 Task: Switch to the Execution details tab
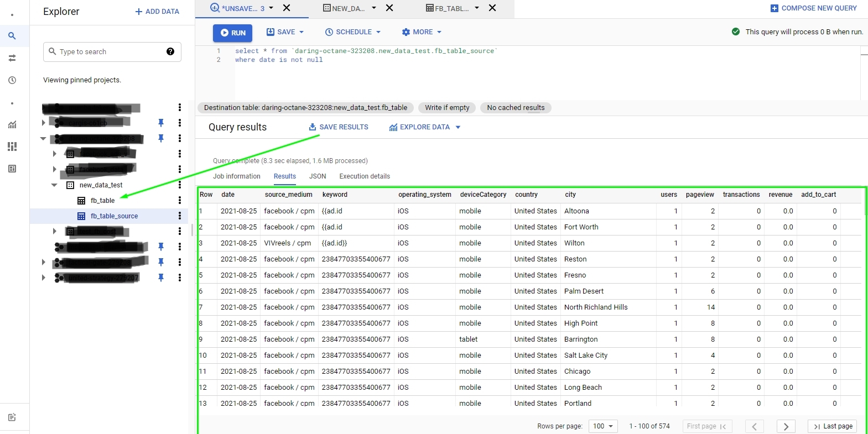click(x=365, y=176)
